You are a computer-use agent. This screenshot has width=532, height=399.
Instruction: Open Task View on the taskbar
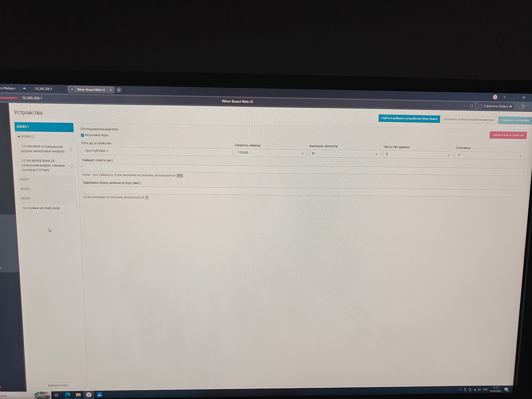coord(57,395)
